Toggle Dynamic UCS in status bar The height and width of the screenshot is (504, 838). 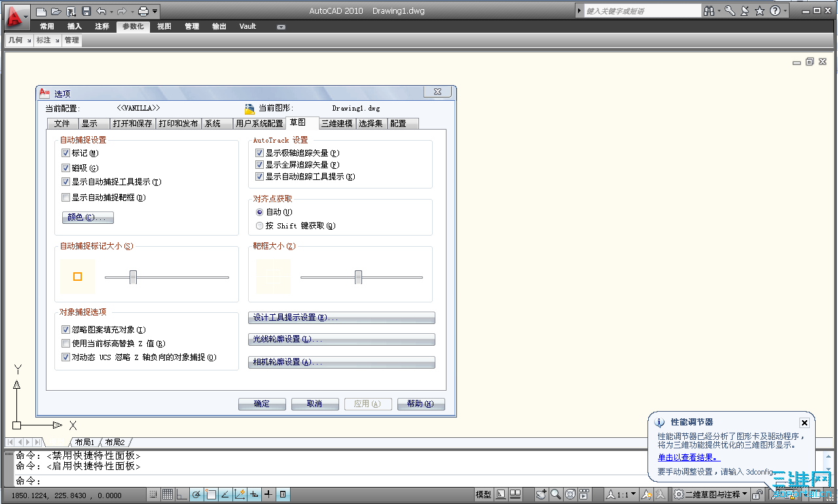click(x=240, y=494)
